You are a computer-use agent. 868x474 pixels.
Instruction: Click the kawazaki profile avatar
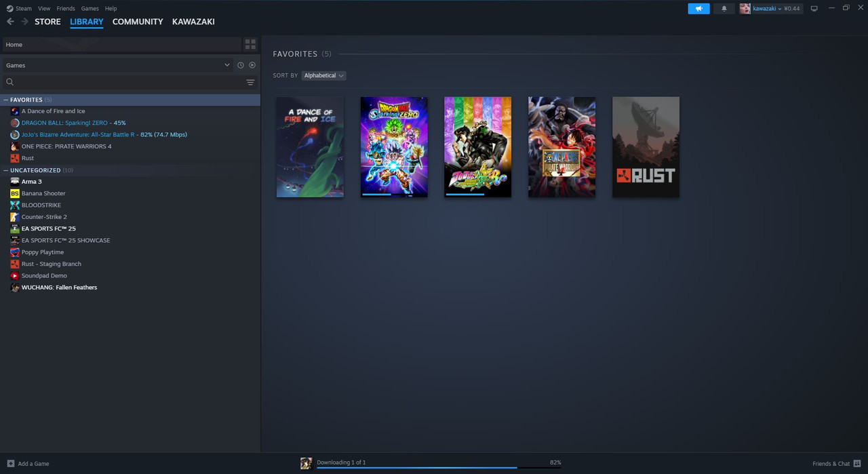click(x=745, y=9)
